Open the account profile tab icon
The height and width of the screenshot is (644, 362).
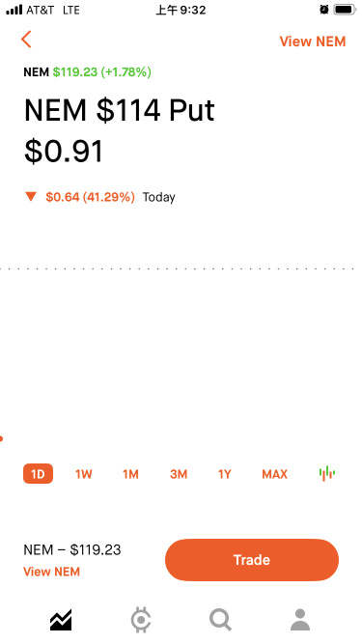(300, 620)
